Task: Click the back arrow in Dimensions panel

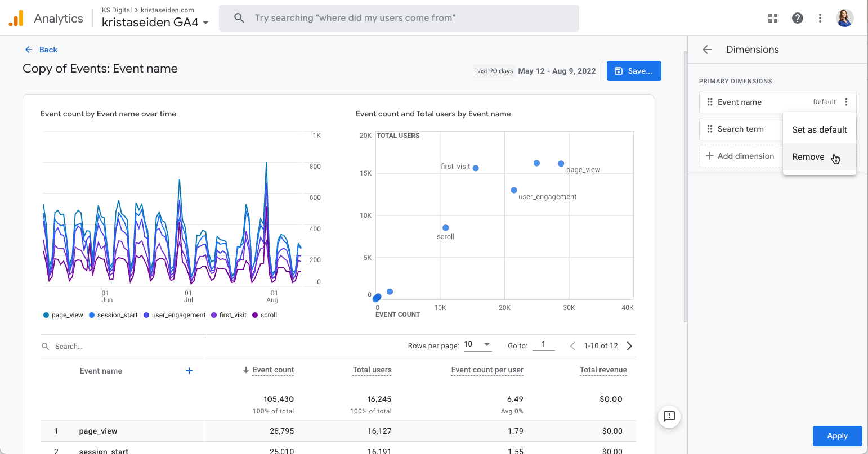Action: tap(708, 50)
